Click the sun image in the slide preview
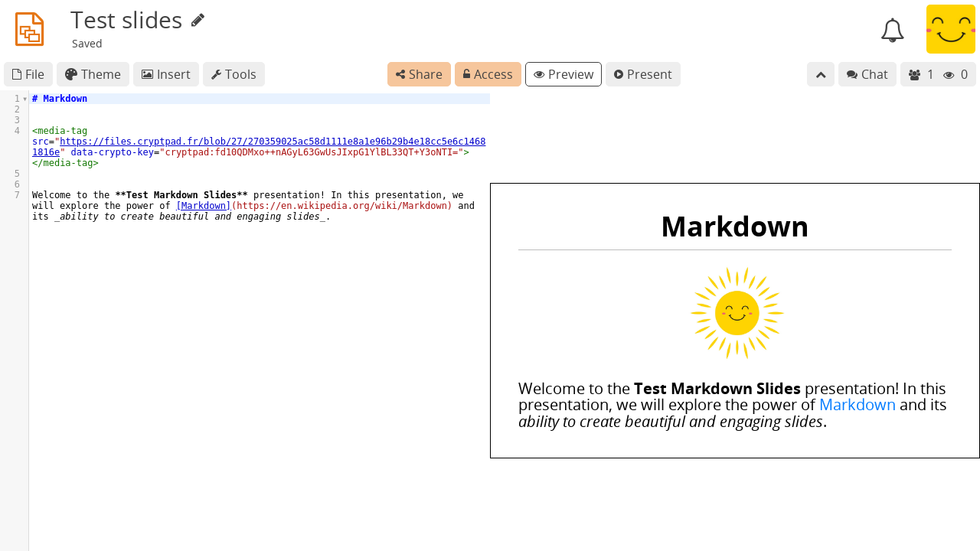 [x=737, y=313]
